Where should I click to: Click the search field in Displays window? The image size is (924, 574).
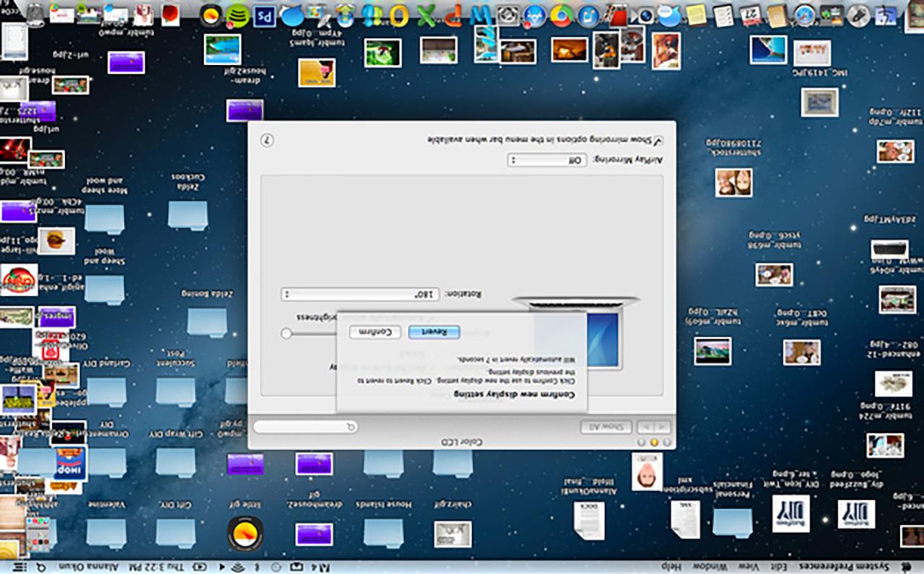(305, 427)
